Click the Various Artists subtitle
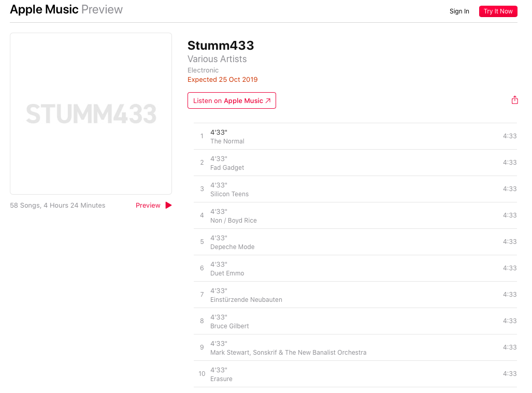Screen dimensions: 532x393 [217, 59]
